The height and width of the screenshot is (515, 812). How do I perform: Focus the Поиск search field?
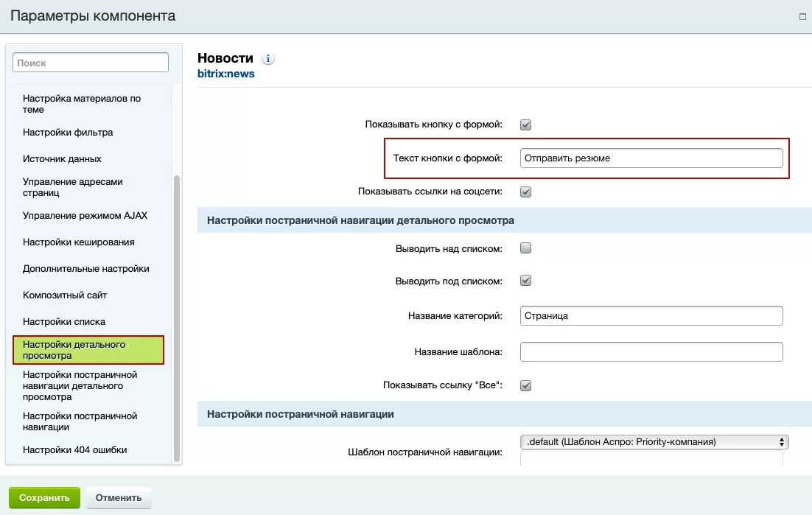91,63
